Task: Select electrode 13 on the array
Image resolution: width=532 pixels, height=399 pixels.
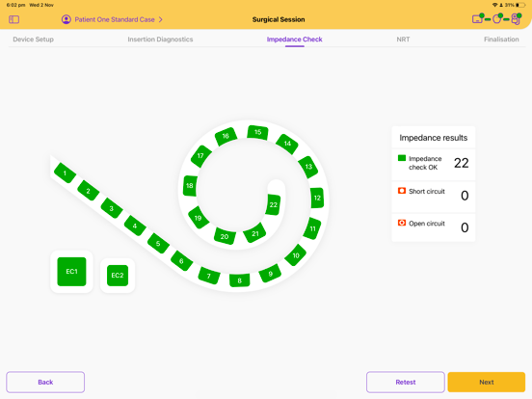Action: (x=308, y=167)
